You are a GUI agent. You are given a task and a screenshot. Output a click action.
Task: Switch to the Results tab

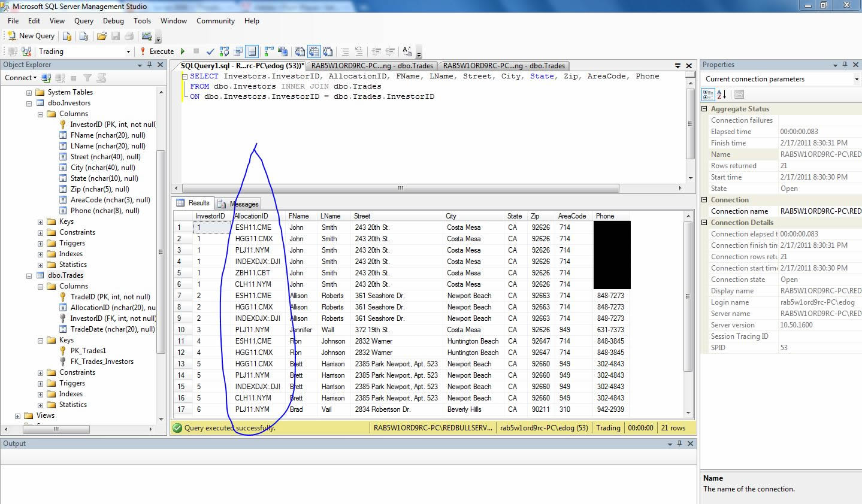click(x=193, y=203)
